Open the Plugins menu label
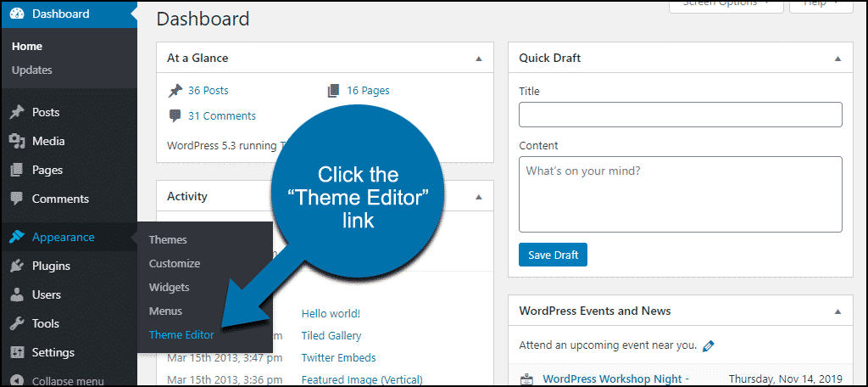868x387 pixels. point(51,266)
